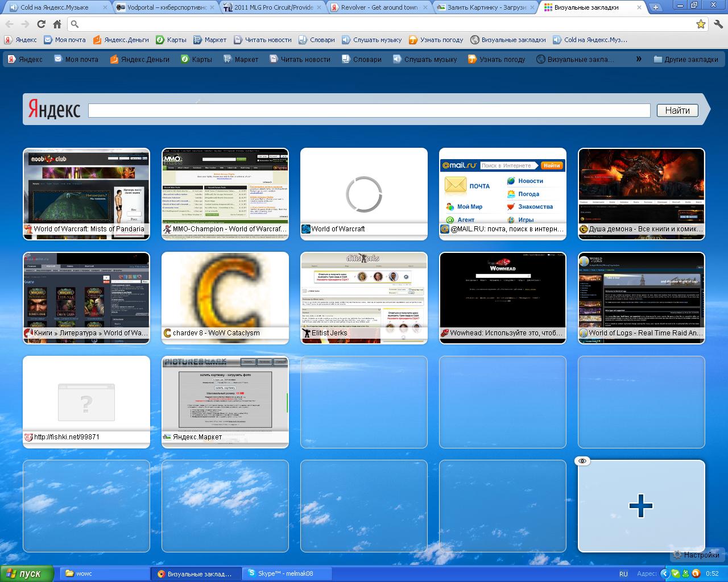Add a new visual bookmark via plus tile

pos(641,506)
